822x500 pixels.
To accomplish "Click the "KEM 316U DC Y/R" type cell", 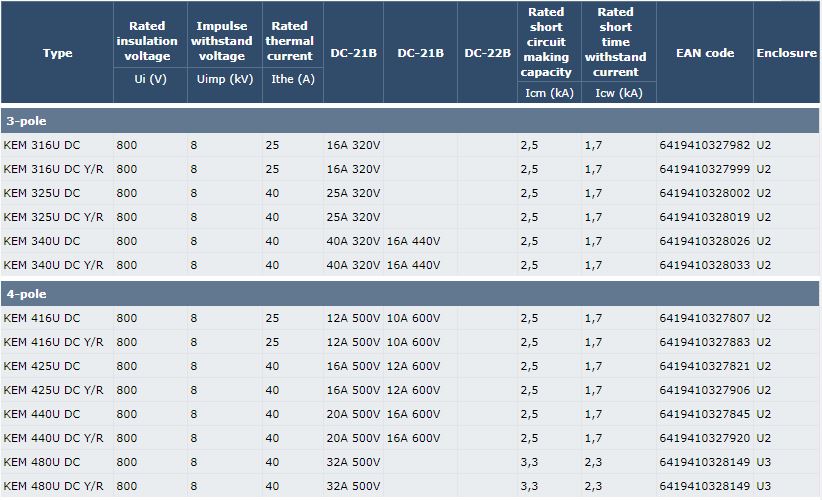I will click(x=53, y=169).
